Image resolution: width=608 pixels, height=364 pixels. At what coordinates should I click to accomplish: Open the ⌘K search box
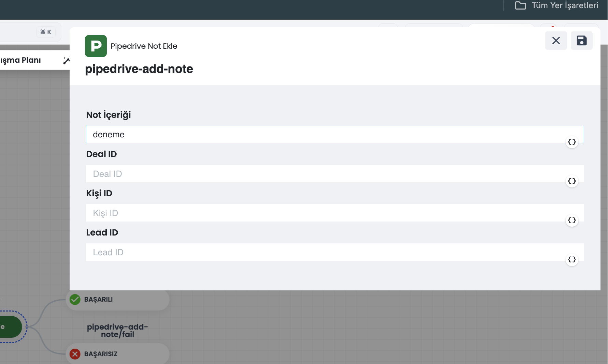[x=31, y=32]
